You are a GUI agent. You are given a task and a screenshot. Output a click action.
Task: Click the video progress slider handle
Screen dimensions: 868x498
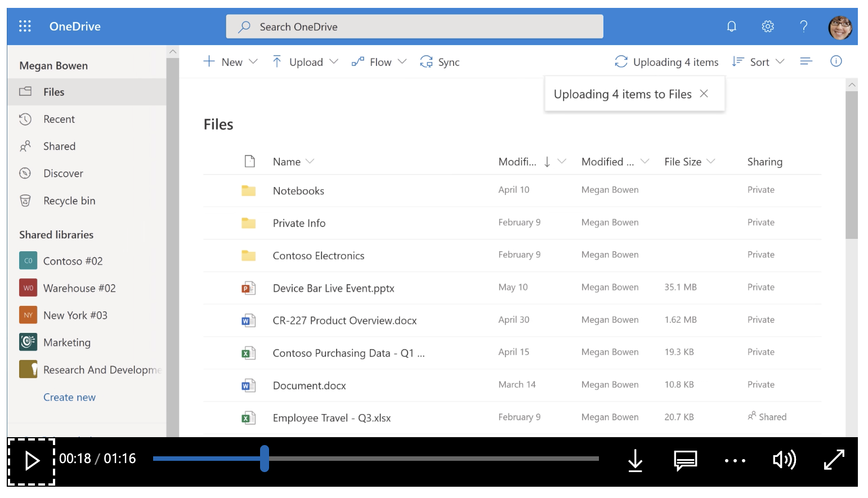pos(265,459)
